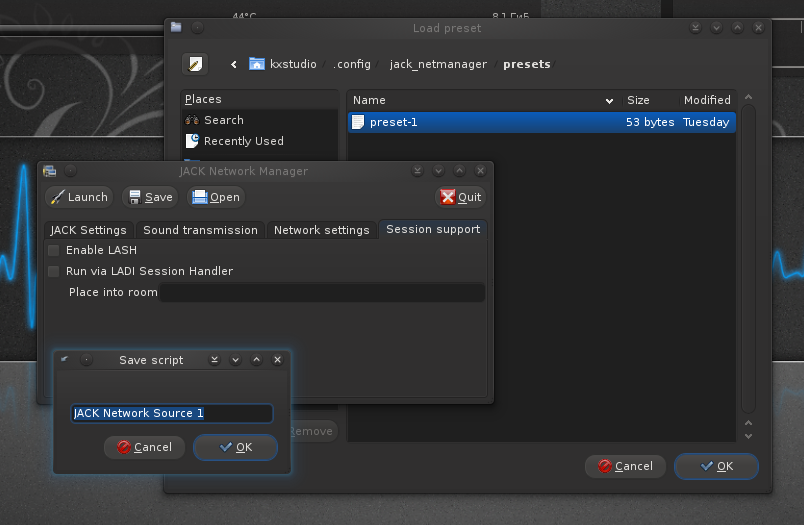Open Network settings tab
The image size is (804, 525).
321,230
